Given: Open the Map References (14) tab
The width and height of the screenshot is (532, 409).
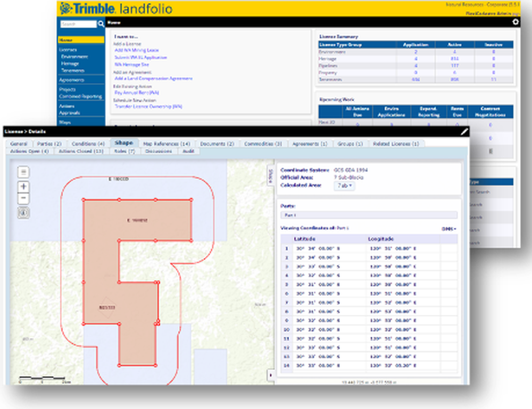Looking at the screenshot, I should pyautogui.click(x=167, y=144).
